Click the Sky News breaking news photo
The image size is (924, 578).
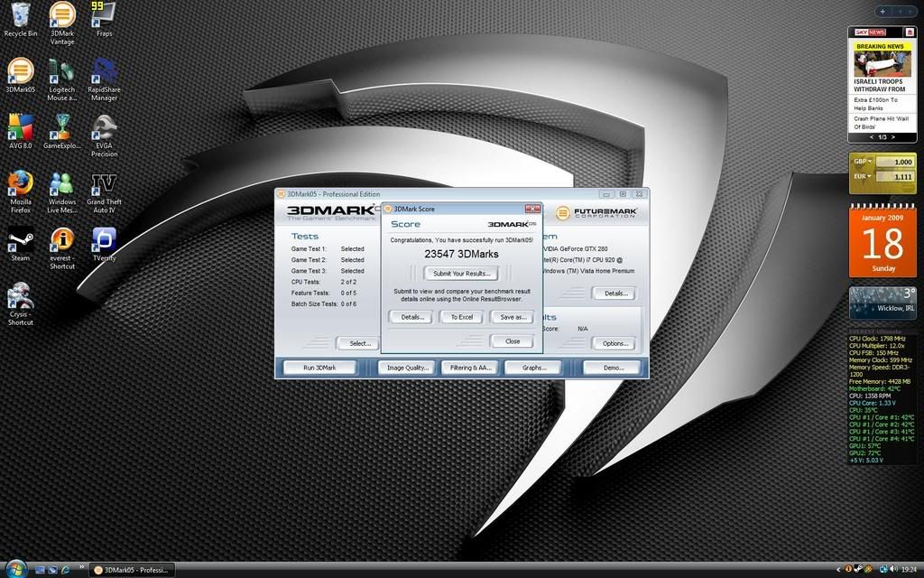click(882, 64)
